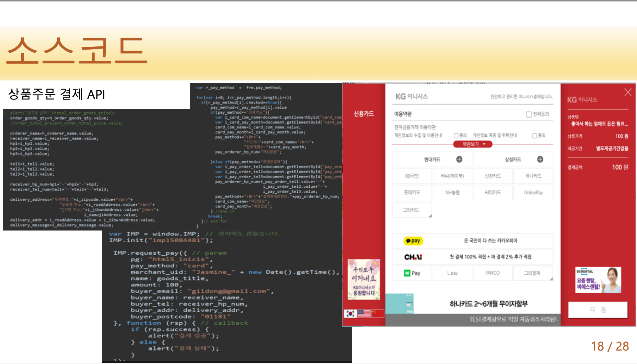Choose the PAYCO payment method
This screenshot has height=364, width=637.
pos(493,273)
